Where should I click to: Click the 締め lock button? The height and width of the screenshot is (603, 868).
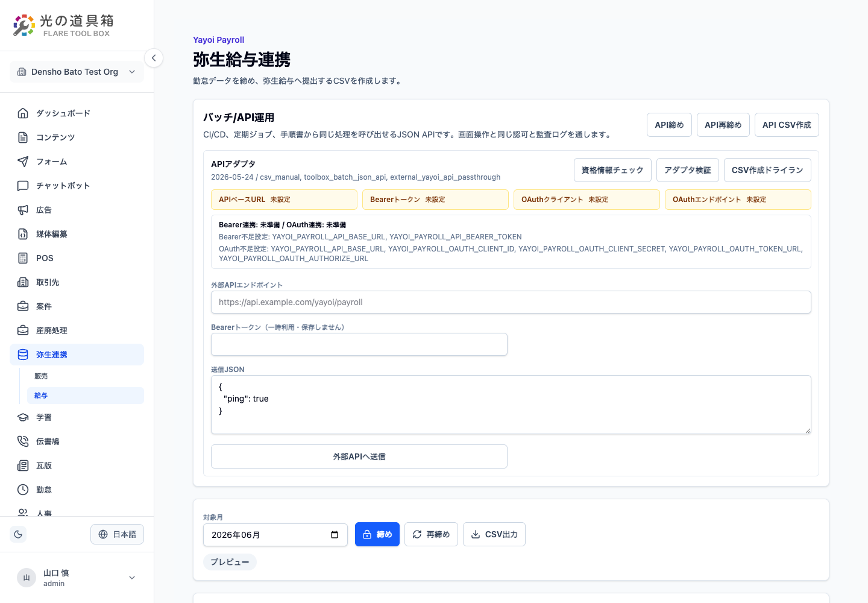tap(377, 534)
